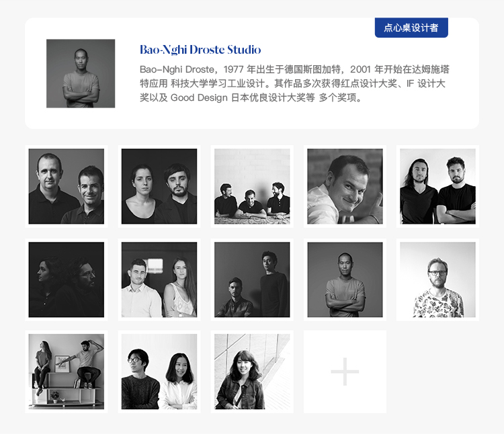The height and width of the screenshot is (434, 504).
Task: Click the 点心桌设计者 blue badge
Action: point(411,28)
